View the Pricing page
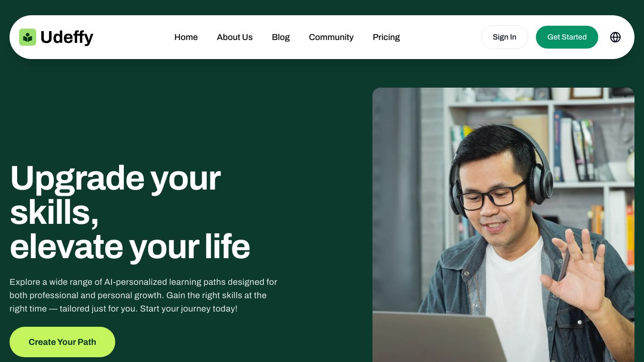This screenshot has height=362, width=644. pyautogui.click(x=386, y=37)
